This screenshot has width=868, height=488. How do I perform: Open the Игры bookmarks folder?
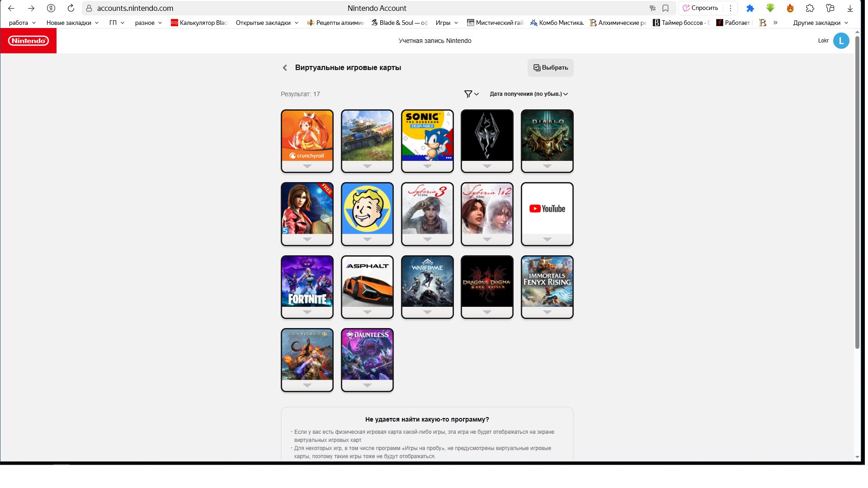click(x=447, y=23)
